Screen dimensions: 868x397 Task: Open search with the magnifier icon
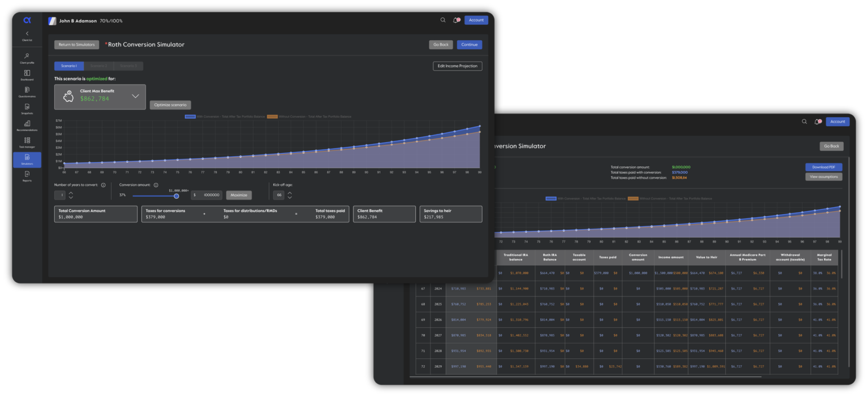click(x=442, y=20)
